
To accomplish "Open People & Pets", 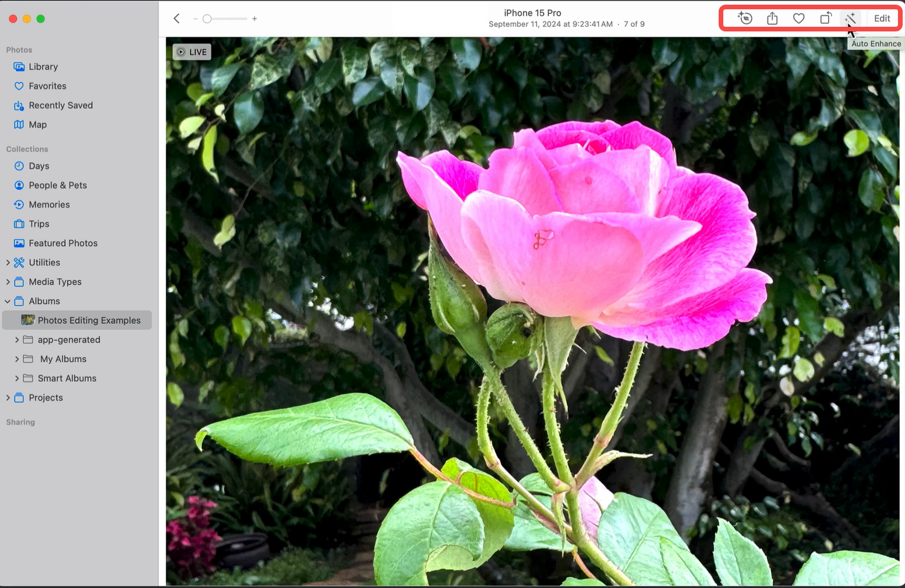I will tap(56, 185).
